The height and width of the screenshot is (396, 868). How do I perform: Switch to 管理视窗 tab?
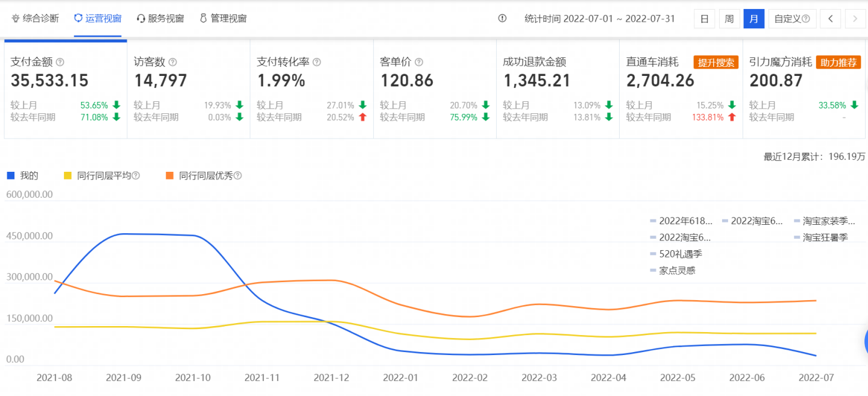[223, 18]
